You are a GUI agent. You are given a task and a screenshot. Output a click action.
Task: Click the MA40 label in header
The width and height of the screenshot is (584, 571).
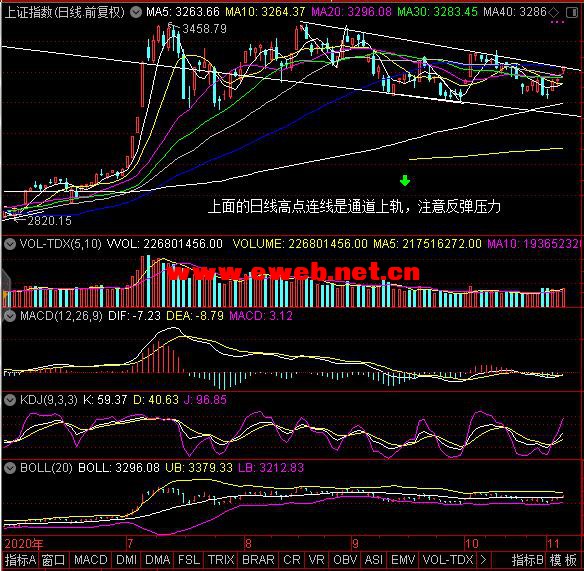point(515,12)
